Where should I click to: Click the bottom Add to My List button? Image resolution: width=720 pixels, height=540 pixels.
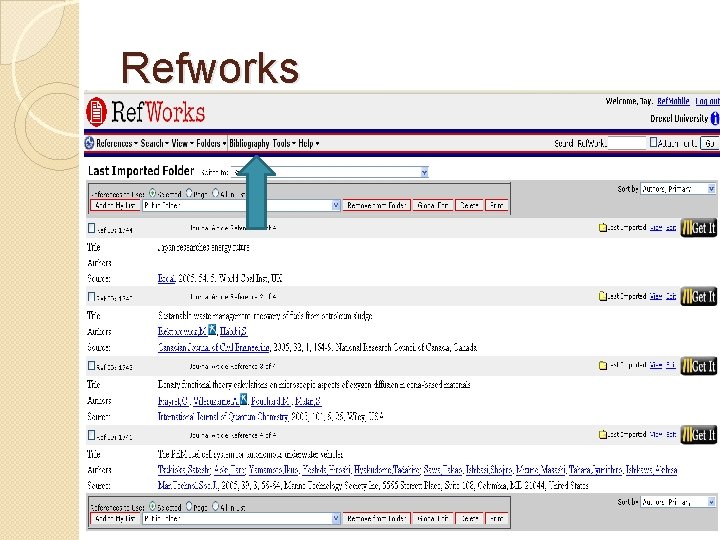115,518
